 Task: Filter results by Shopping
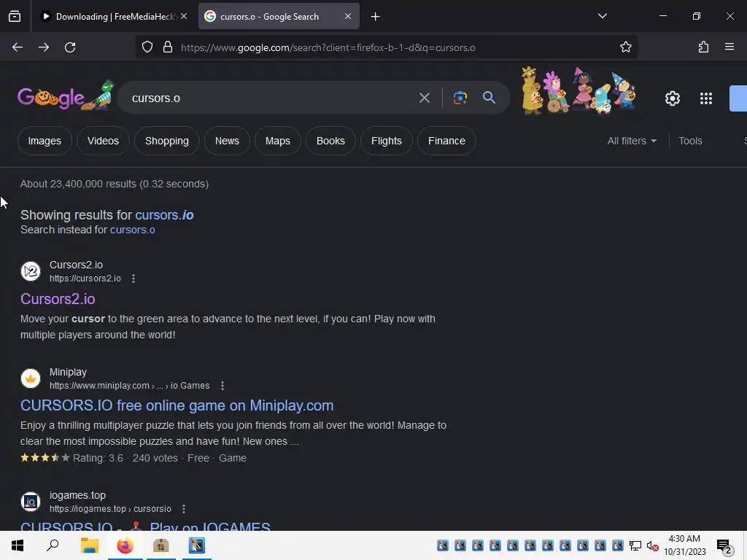click(x=167, y=141)
